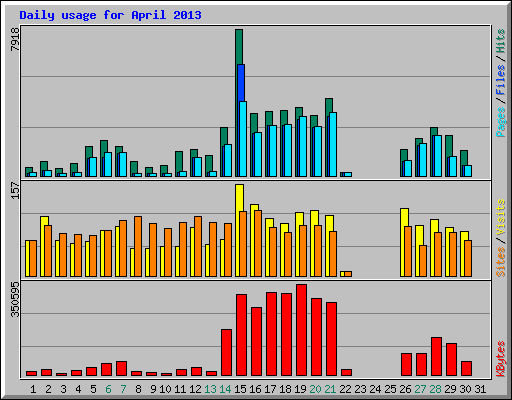
Task: Select day 25 on the x-axis
Action: point(390,389)
